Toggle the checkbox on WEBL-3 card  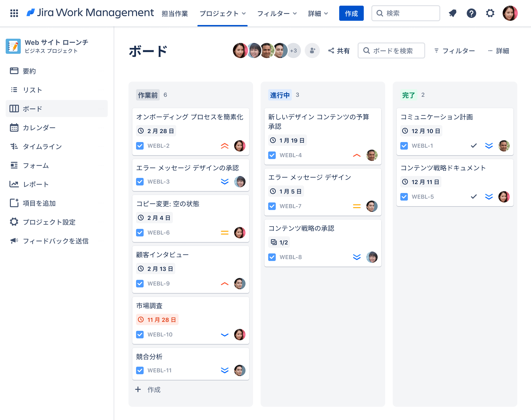(x=140, y=182)
